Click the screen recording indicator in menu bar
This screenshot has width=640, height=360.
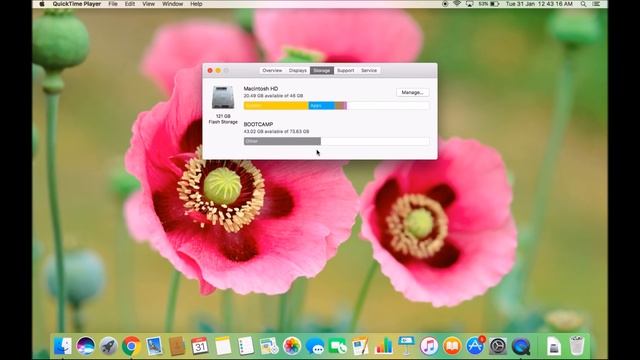[x=445, y=4]
